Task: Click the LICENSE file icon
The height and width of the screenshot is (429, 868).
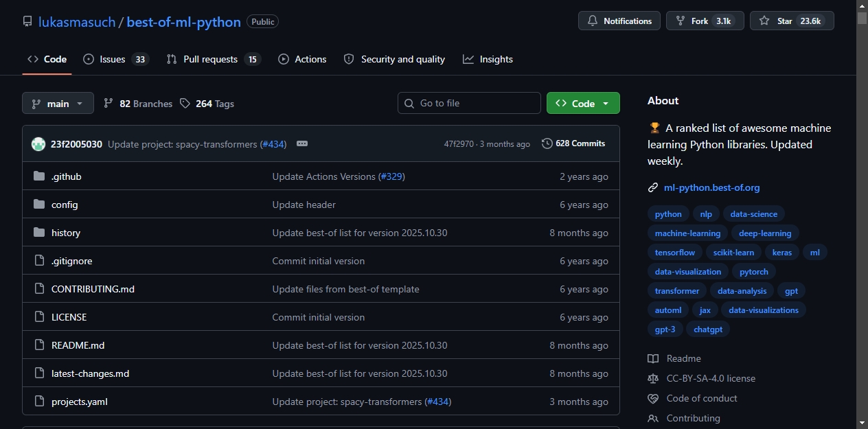Action: pyautogui.click(x=39, y=317)
